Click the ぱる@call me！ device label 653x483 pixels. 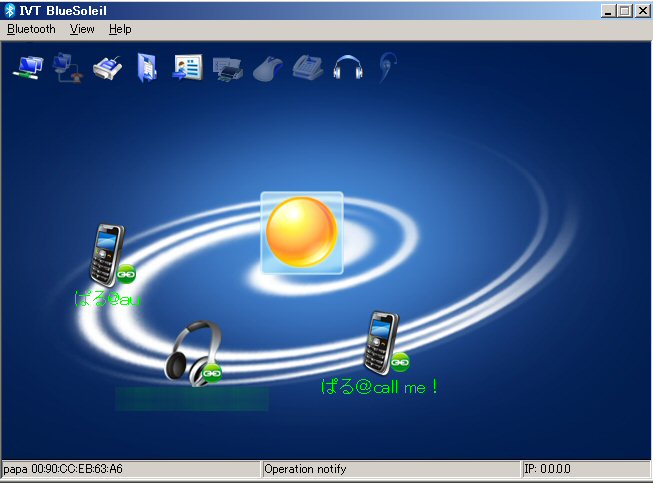click(379, 387)
